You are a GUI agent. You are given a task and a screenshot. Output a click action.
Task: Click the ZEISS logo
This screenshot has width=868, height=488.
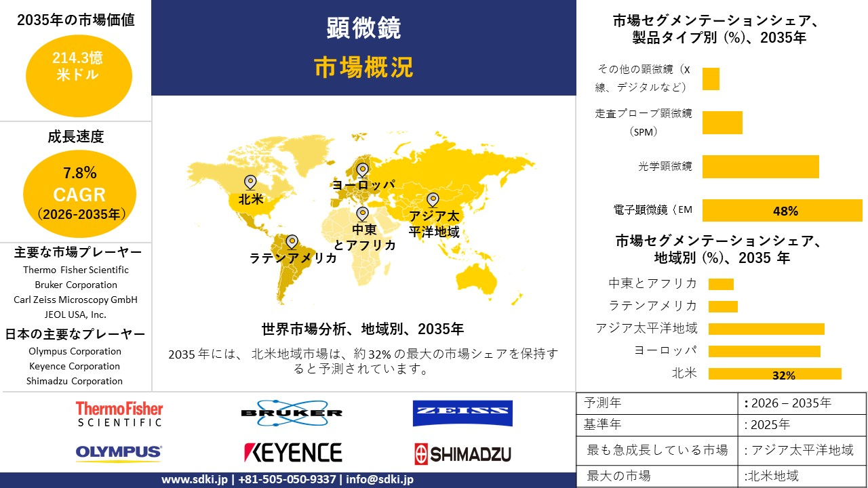click(462, 413)
